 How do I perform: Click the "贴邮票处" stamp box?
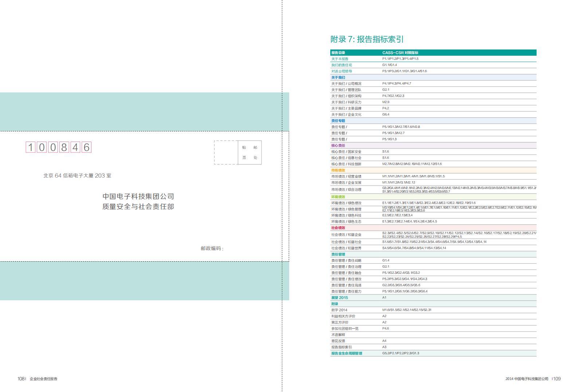pyautogui.click(x=249, y=153)
